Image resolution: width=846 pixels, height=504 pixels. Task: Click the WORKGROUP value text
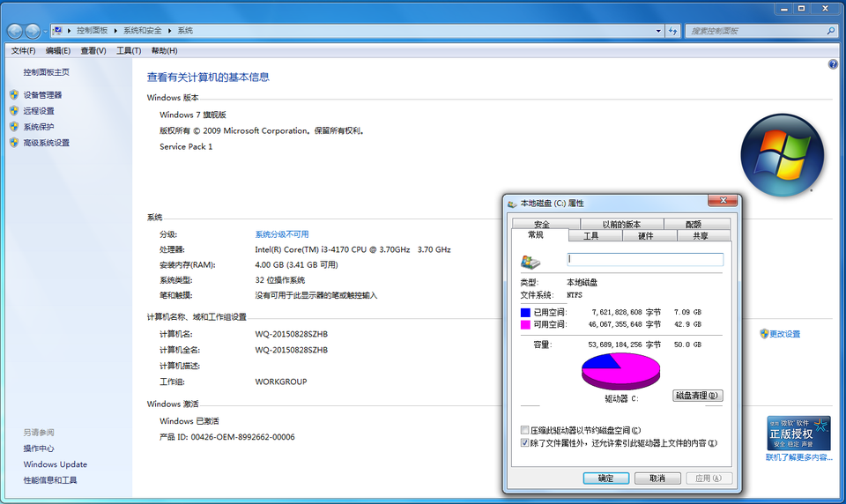(281, 382)
